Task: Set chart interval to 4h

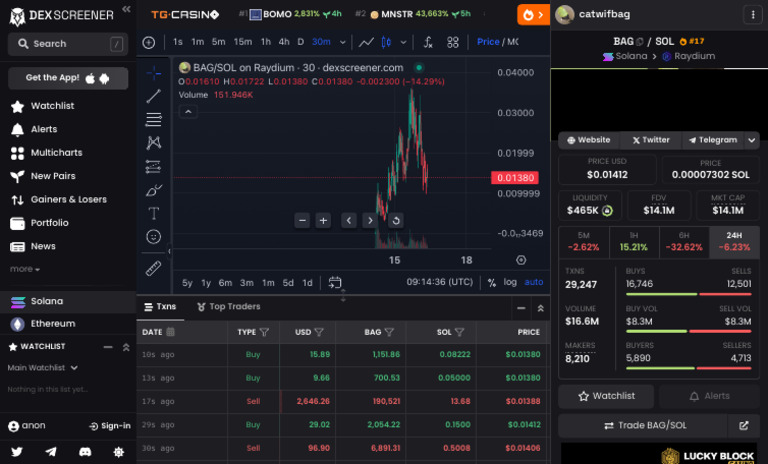Action: tap(284, 42)
